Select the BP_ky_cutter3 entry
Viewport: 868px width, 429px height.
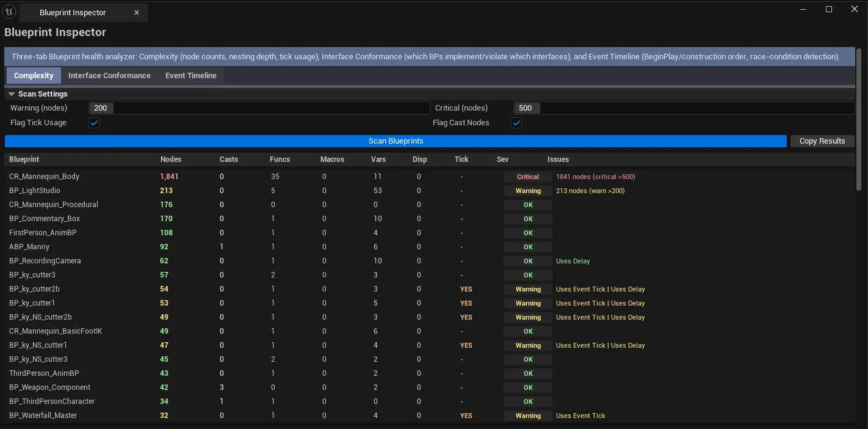[x=430, y=275]
